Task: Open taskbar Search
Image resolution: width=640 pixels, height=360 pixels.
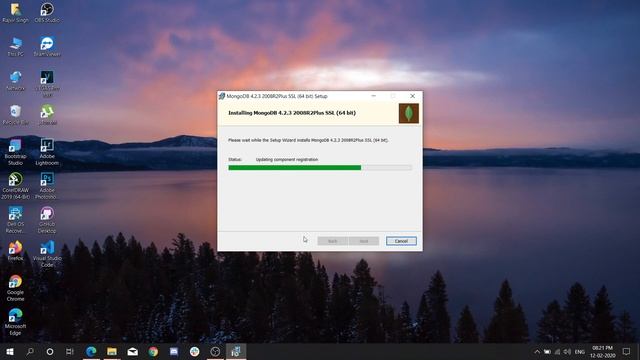Action: coord(30,351)
